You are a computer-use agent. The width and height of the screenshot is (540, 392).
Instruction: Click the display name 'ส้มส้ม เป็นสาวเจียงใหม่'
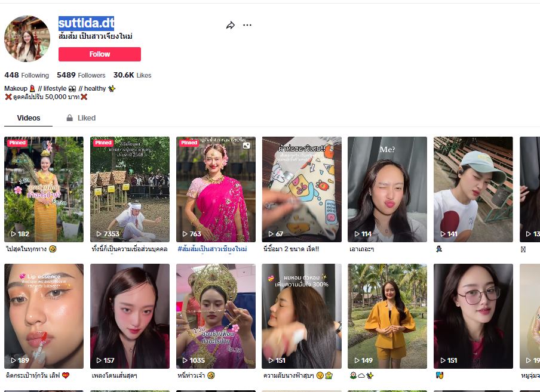[x=96, y=36]
